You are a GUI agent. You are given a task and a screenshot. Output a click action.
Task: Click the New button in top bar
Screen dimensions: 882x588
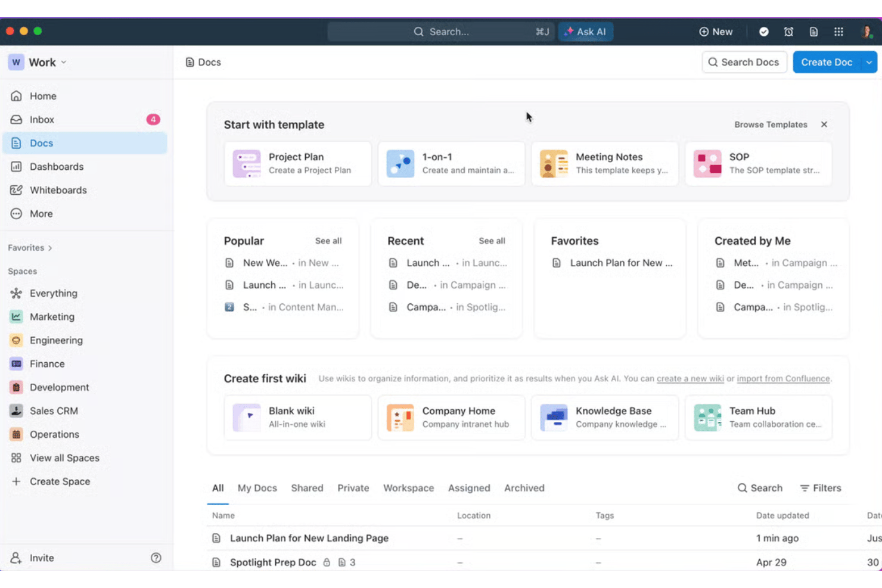pos(716,32)
